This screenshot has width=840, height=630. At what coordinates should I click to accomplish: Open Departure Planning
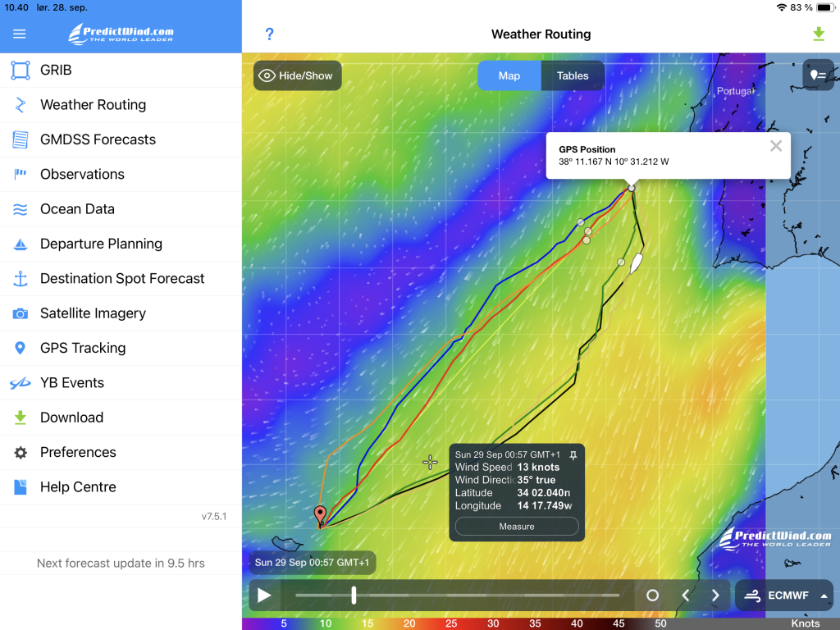(x=121, y=244)
